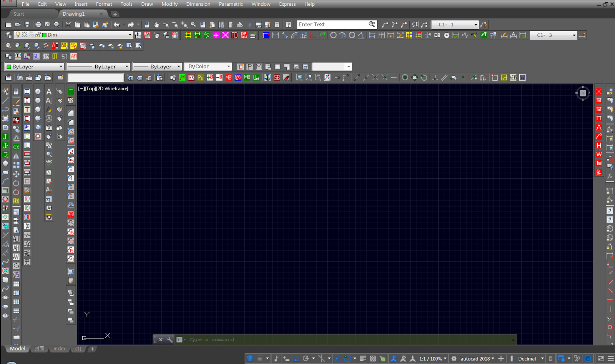Image resolution: width=615 pixels, height=364 pixels.
Task: Run the ABC spell check tool
Action: point(49,163)
